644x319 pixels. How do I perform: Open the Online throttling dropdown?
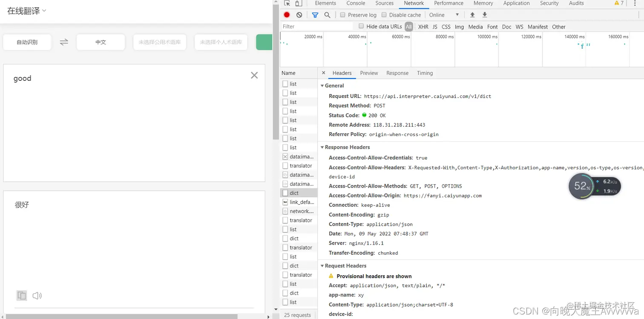tap(444, 15)
